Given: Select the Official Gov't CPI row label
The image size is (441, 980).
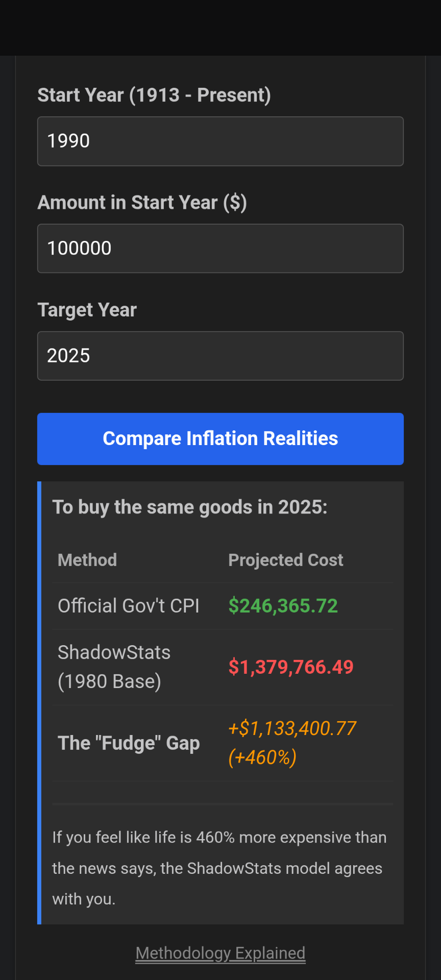Looking at the screenshot, I should (129, 606).
